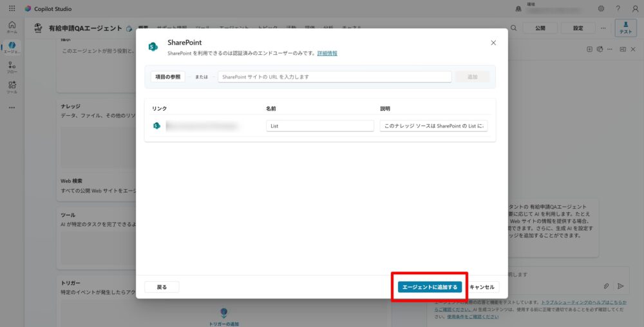Open フロー from the left sidebar
The height and width of the screenshot is (327, 644).
(x=12, y=67)
